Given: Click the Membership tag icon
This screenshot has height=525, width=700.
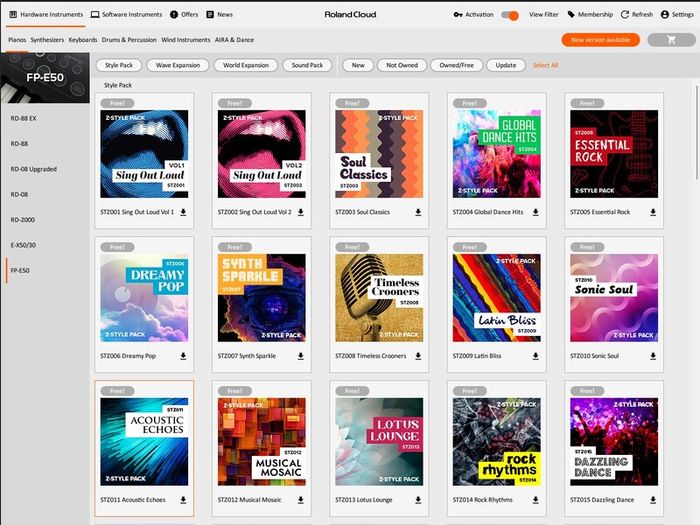Looking at the screenshot, I should tap(571, 14).
